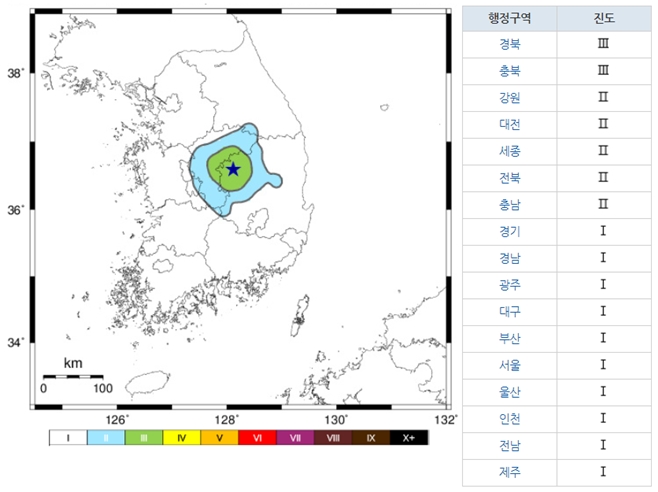
Task: Select the 제주 row at table bottom
Action: click(x=510, y=470)
